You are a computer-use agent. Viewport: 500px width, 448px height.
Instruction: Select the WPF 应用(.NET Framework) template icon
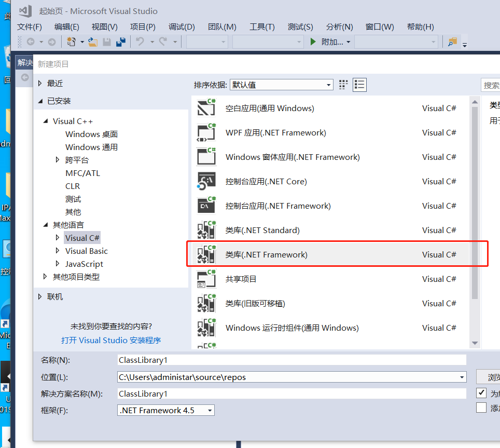pos(206,132)
